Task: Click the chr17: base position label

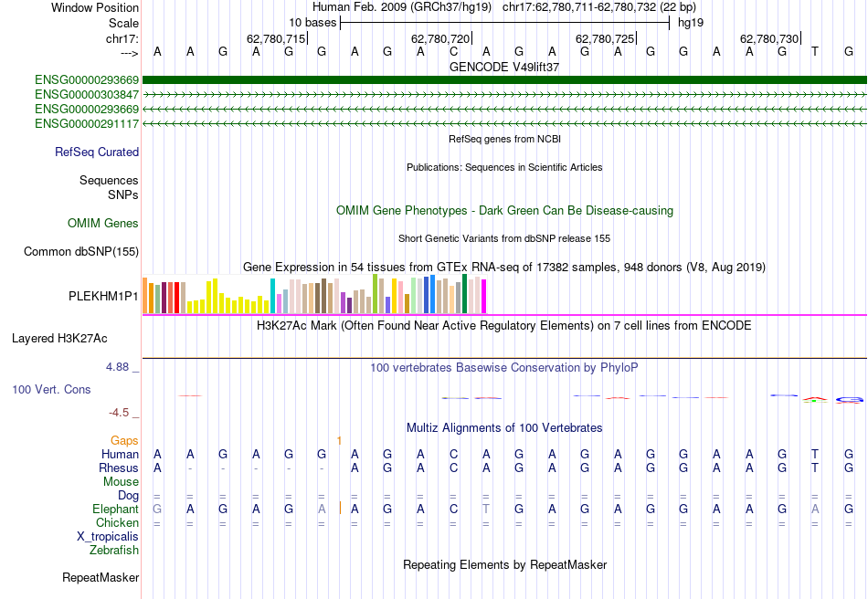Action: point(122,38)
